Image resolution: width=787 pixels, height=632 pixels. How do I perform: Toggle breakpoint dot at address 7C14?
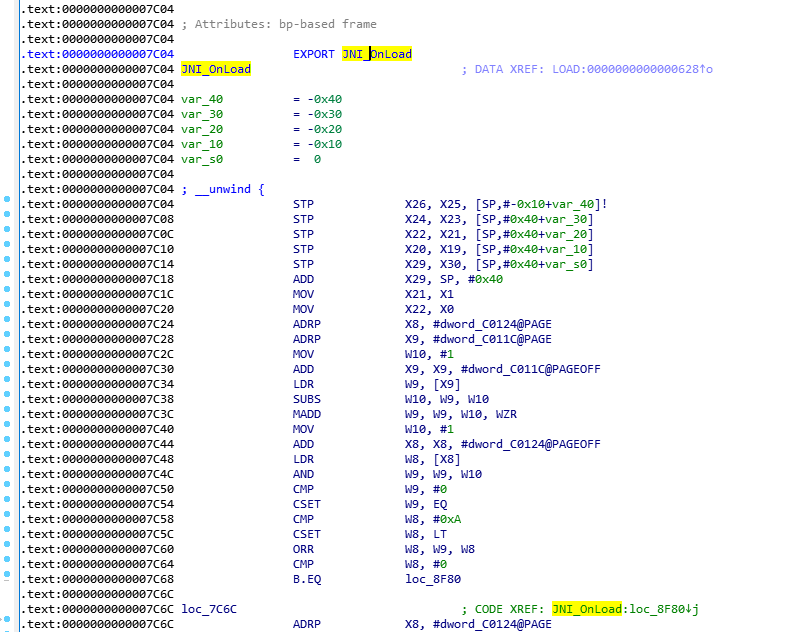[7, 259]
